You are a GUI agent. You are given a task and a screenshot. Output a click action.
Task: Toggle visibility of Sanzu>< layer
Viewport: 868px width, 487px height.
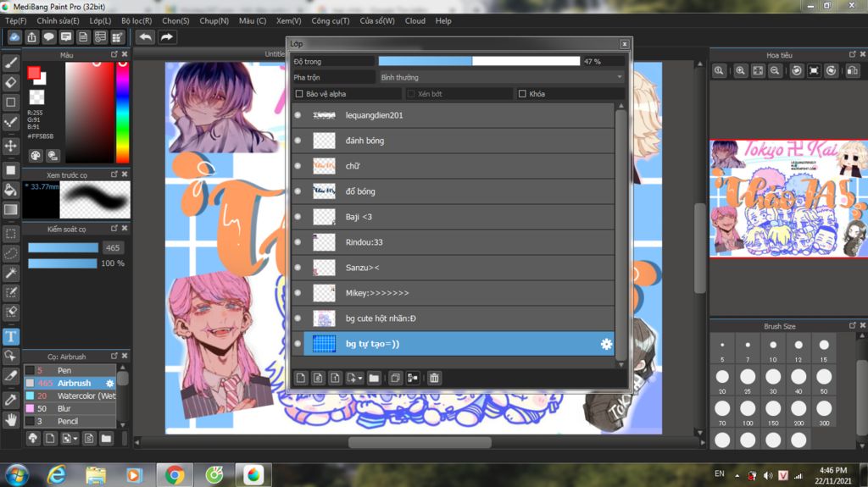click(298, 268)
